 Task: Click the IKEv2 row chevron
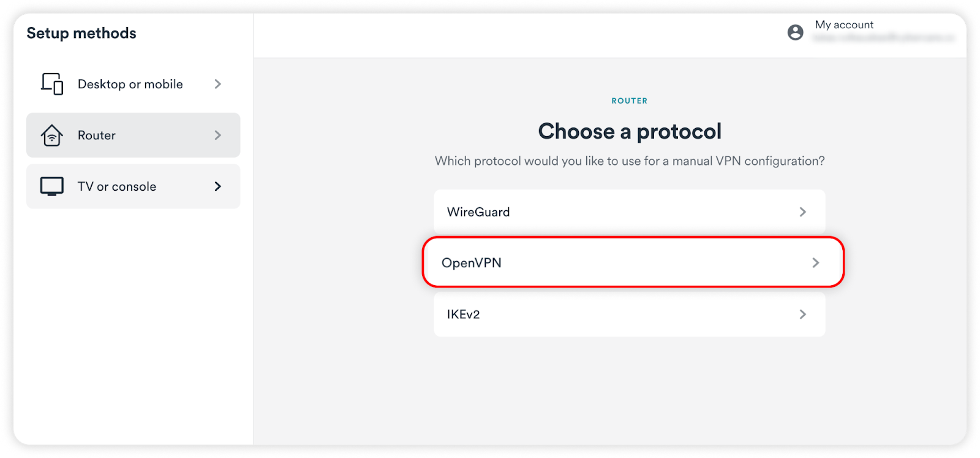coord(803,315)
